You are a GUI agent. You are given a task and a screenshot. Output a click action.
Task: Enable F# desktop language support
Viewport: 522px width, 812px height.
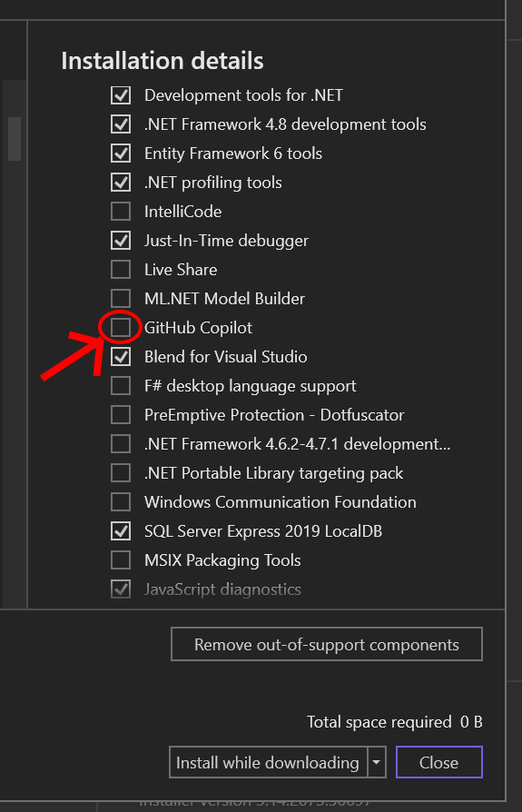point(121,386)
